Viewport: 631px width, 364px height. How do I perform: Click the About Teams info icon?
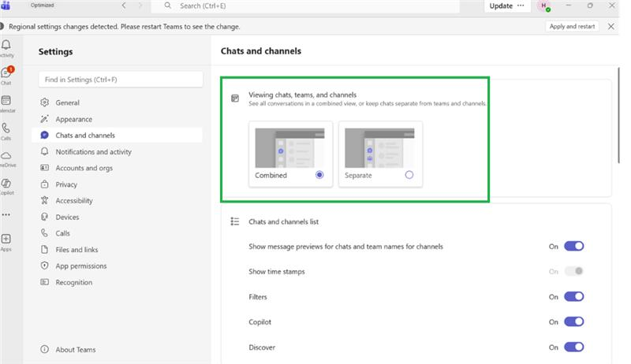[x=45, y=349]
